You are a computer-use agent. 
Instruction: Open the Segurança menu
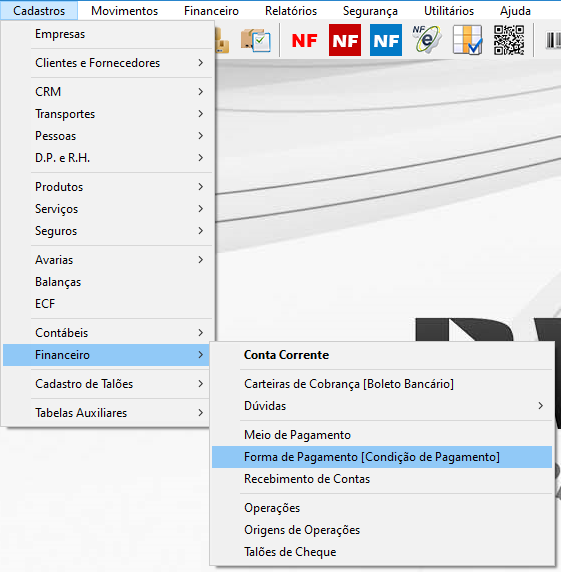[x=370, y=11]
